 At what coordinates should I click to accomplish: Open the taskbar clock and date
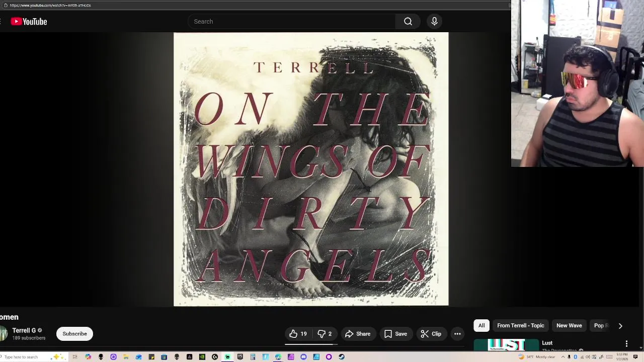(622, 357)
